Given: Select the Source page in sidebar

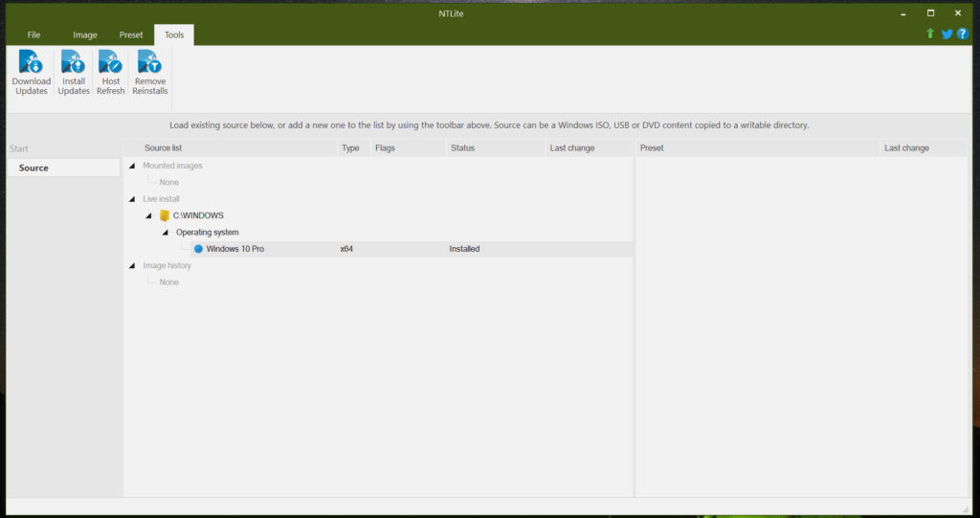Looking at the screenshot, I should [x=63, y=168].
